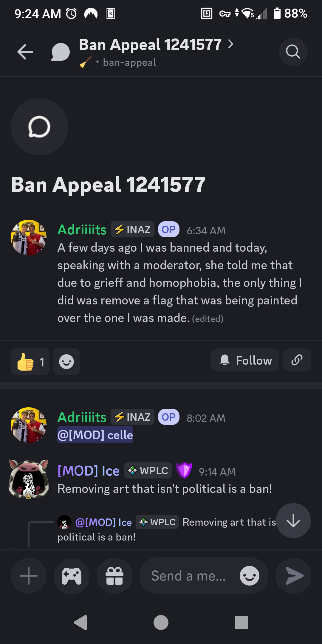This screenshot has width=322, height=644.
Task: Tap the INAZ server tag on first post
Action: 132,229
